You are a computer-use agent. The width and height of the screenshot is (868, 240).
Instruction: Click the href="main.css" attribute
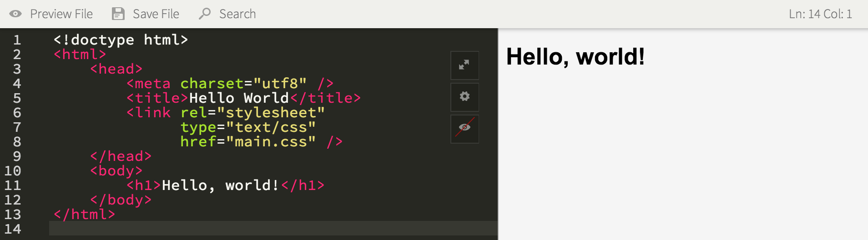click(x=248, y=142)
